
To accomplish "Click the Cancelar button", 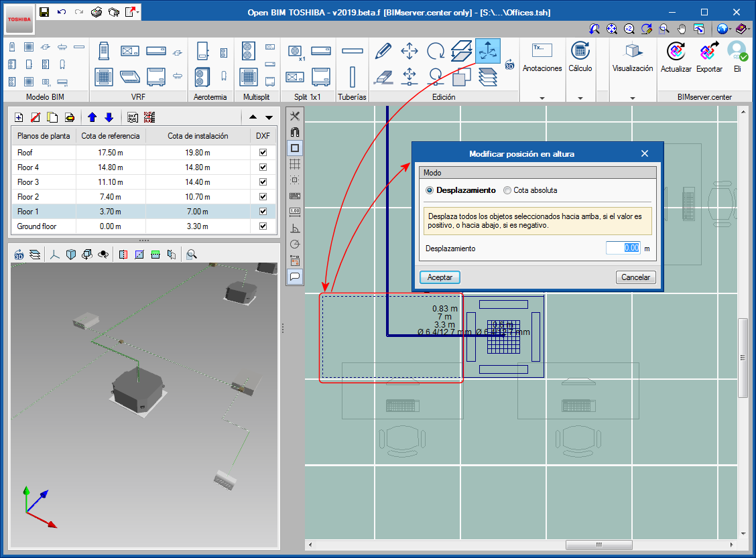I will click(x=635, y=277).
